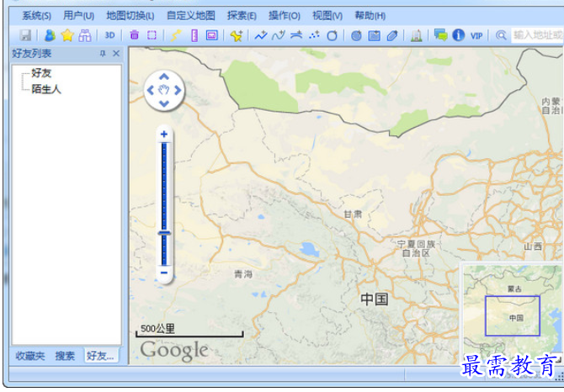Image resolution: width=564 pixels, height=392 pixels.
Task: Click the purple trash delete icon
Action: (x=134, y=35)
